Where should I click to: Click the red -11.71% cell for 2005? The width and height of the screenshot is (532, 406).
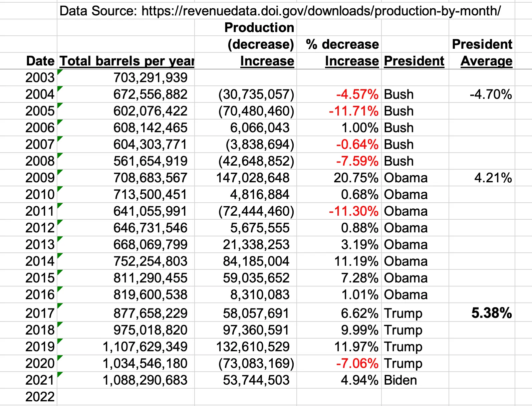(x=353, y=111)
